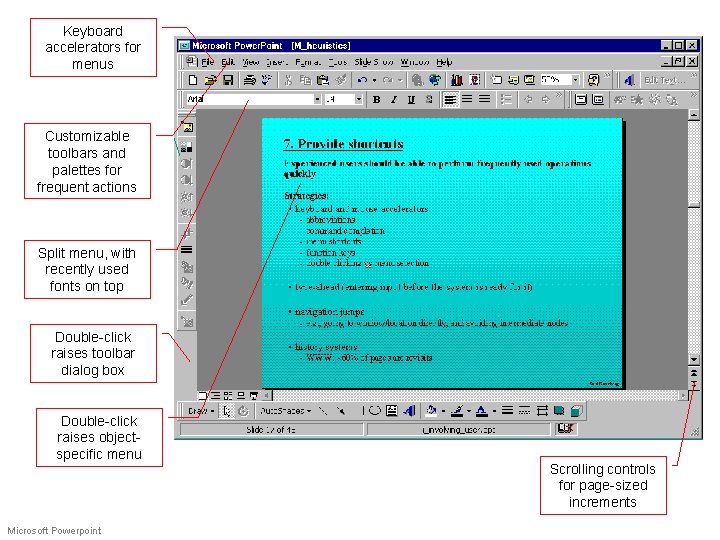Image resolution: width=720 pixels, height=540 pixels.
Task: Toggle right text alignment
Action: 484,100
